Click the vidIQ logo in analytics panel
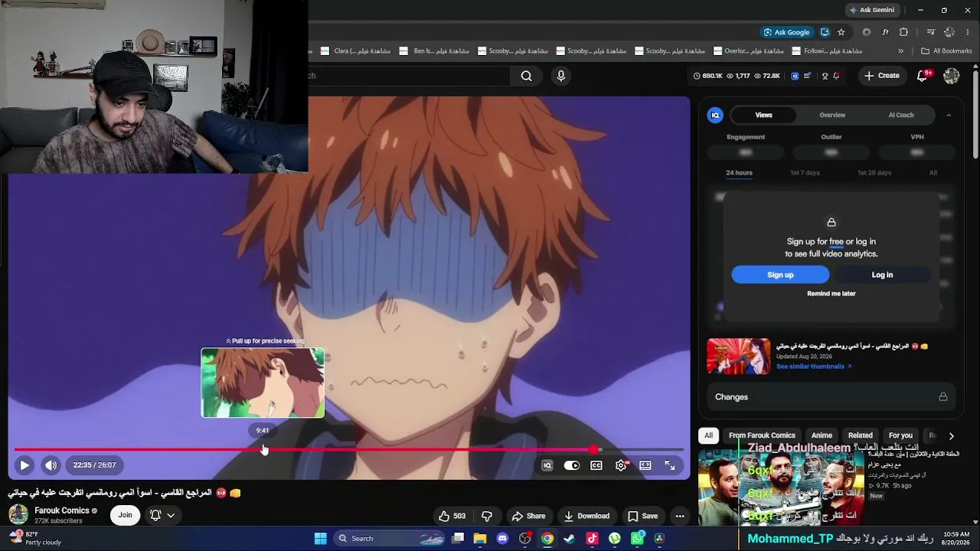Screen dimensions: 980x551 [x=715, y=115]
